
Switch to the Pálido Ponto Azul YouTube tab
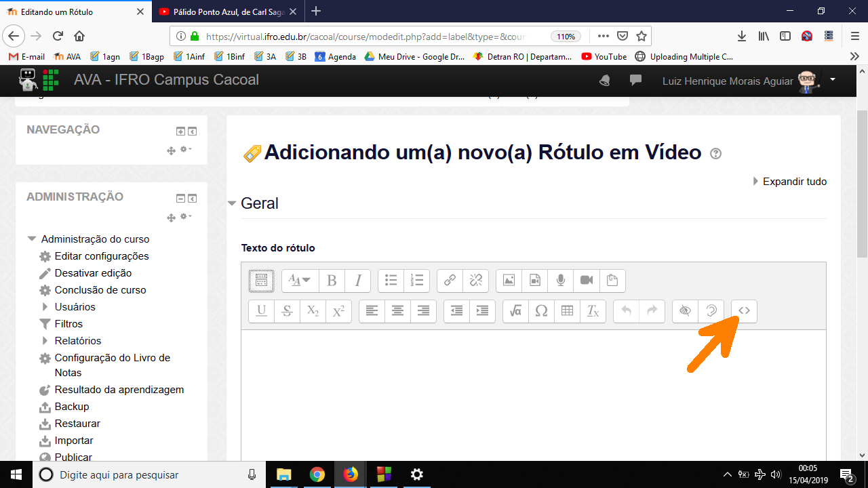coord(226,12)
